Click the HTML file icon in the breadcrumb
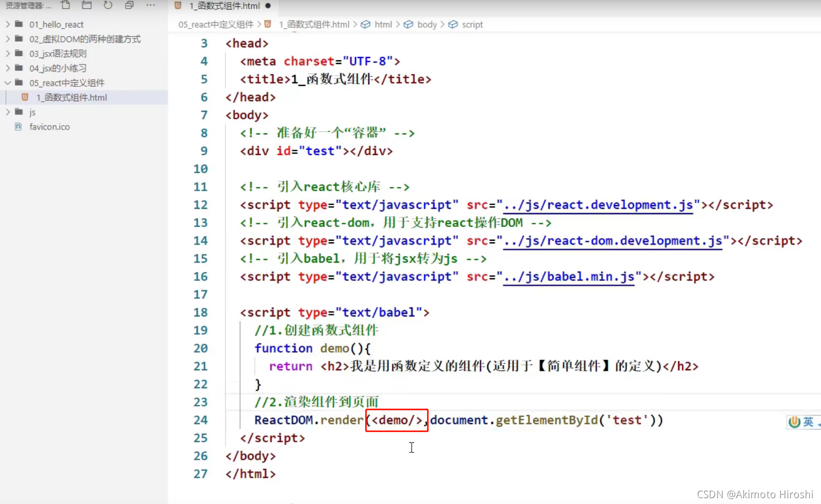This screenshot has height=504, width=821. [x=268, y=24]
